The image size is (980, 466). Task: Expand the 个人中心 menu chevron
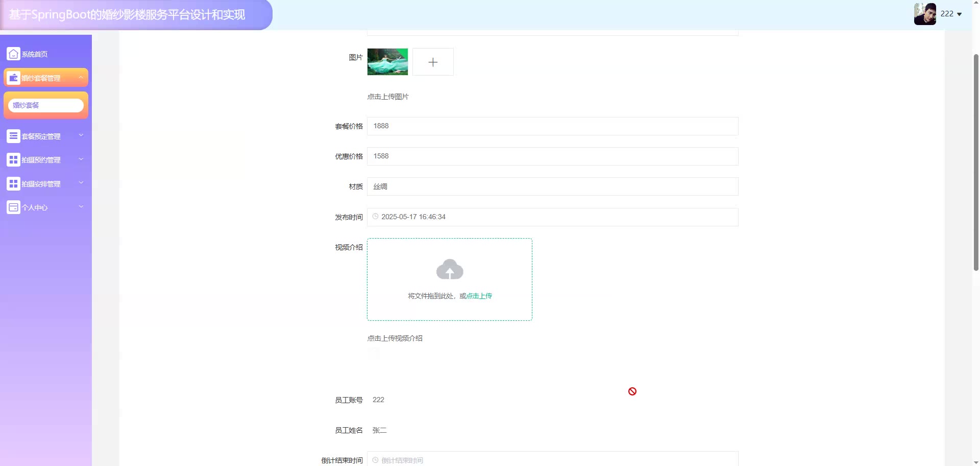(x=81, y=206)
